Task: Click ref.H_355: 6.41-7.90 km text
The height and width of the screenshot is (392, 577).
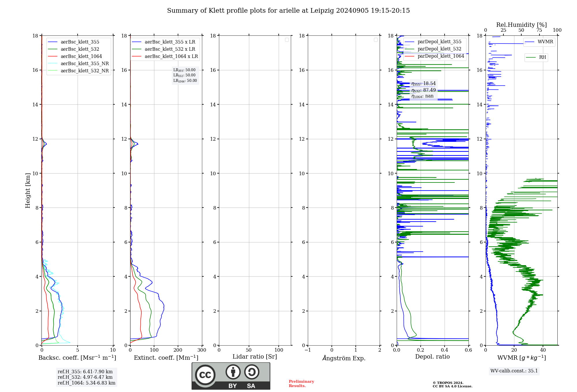Action: tap(85, 372)
